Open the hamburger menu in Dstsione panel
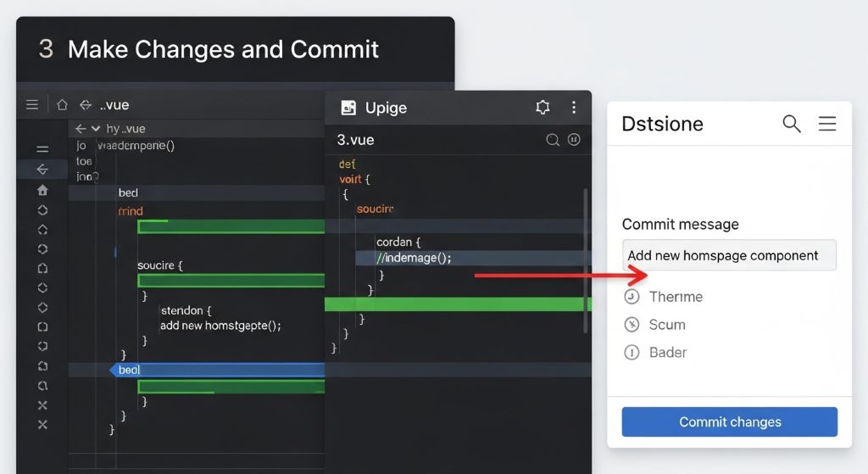 (827, 124)
